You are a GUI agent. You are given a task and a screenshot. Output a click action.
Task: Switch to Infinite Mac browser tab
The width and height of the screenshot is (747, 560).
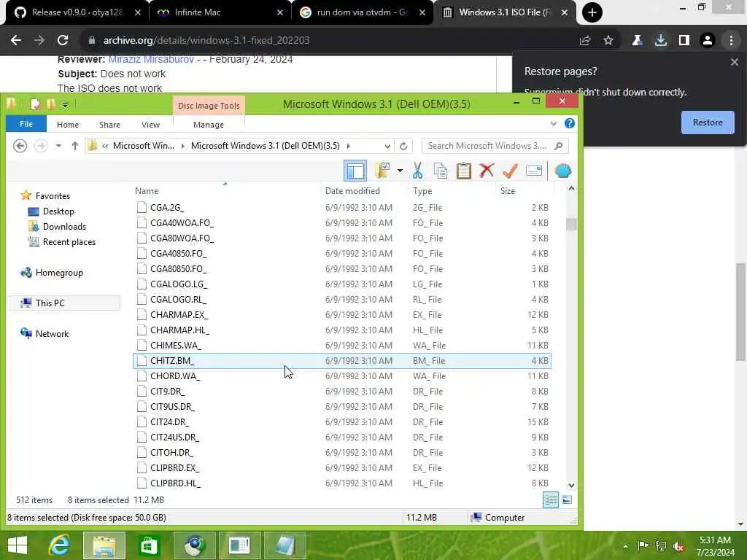pos(220,12)
